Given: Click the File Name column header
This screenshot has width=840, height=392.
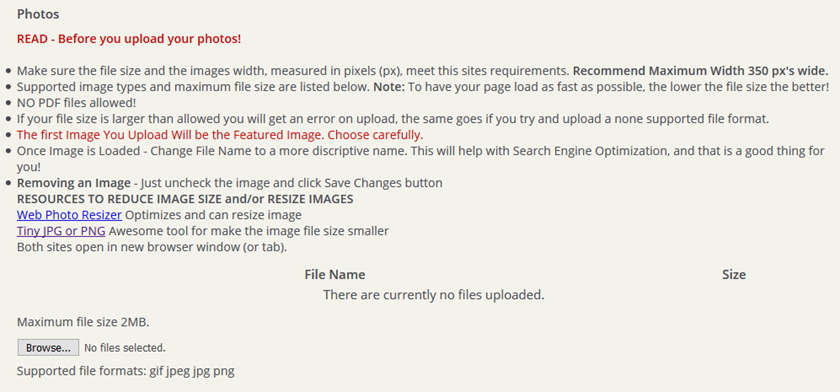Looking at the screenshot, I should (x=335, y=275).
